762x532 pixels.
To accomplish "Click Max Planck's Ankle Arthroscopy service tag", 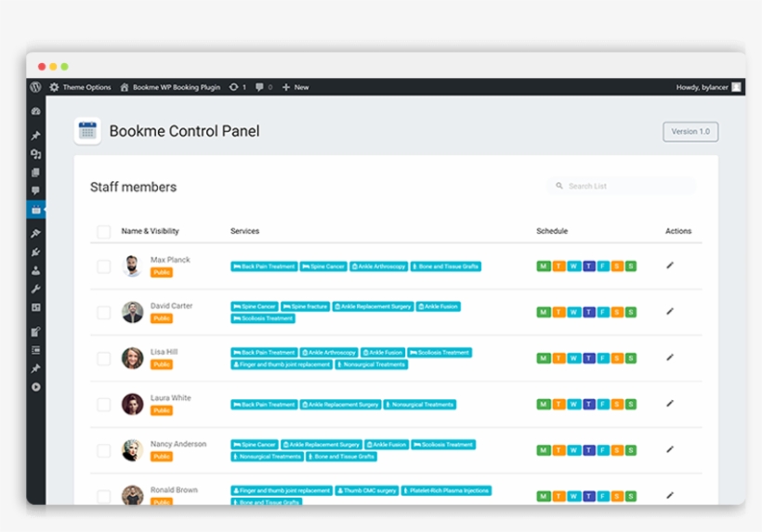I will click(x=379, y=266).
